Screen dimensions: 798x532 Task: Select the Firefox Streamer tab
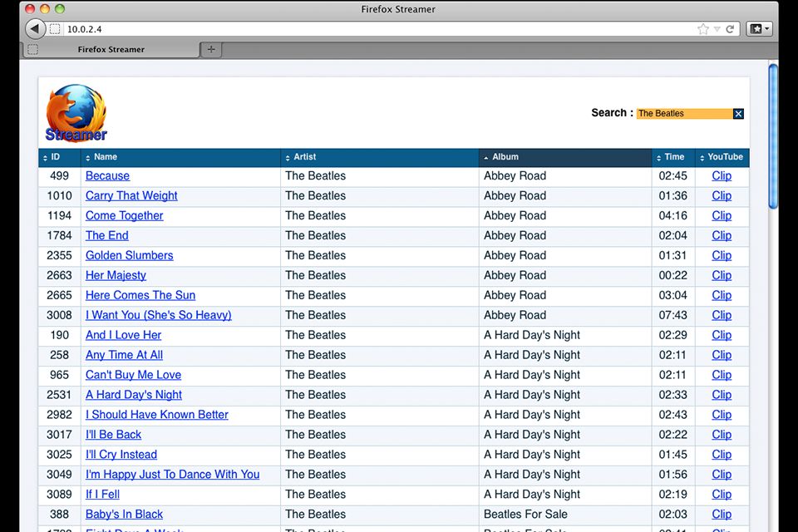[x=111, y=49]
